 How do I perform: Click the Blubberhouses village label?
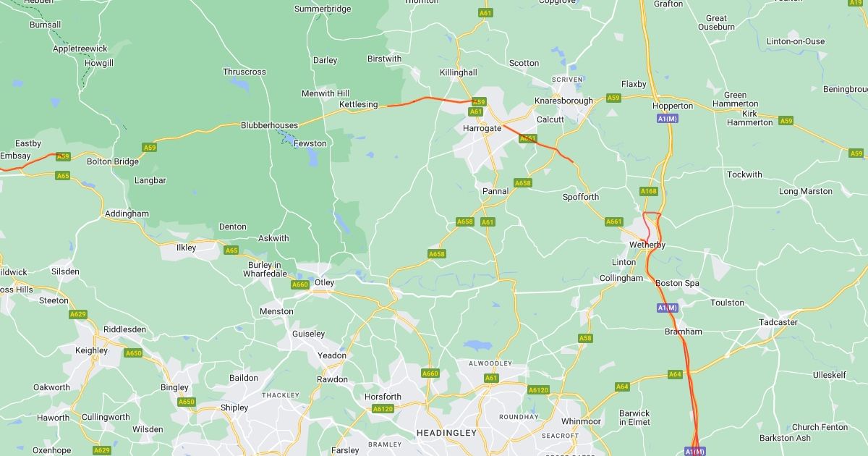(x=269, y=125)
